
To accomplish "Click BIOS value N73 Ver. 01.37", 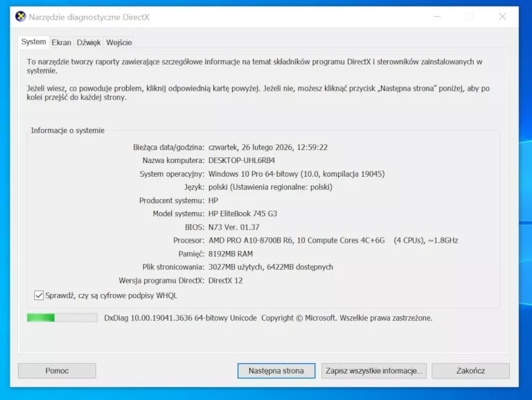I will tap(233, 227).
